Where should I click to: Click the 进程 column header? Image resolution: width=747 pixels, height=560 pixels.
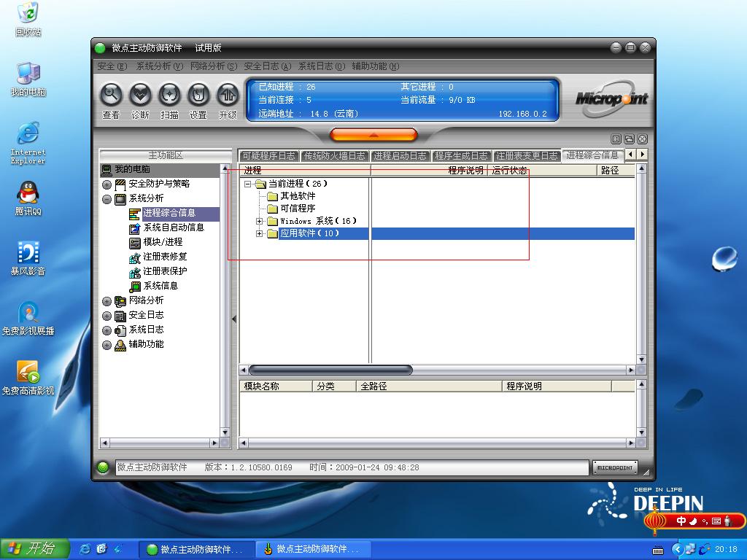pos(305,171)
